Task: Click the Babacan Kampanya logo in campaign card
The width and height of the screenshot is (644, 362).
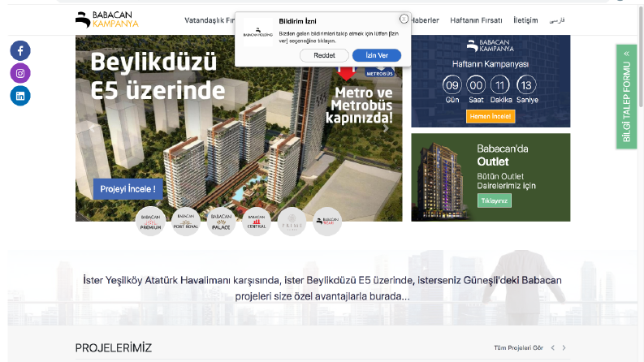Action: pos(491,45)
